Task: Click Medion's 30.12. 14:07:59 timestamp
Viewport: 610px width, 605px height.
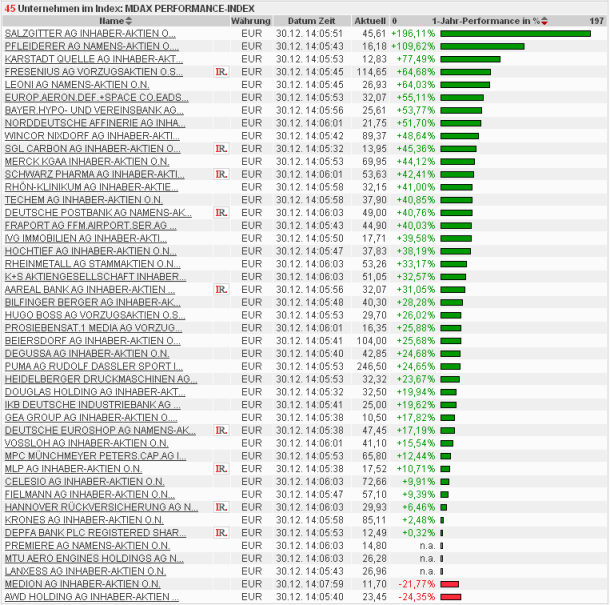Action: coord(310,584)
